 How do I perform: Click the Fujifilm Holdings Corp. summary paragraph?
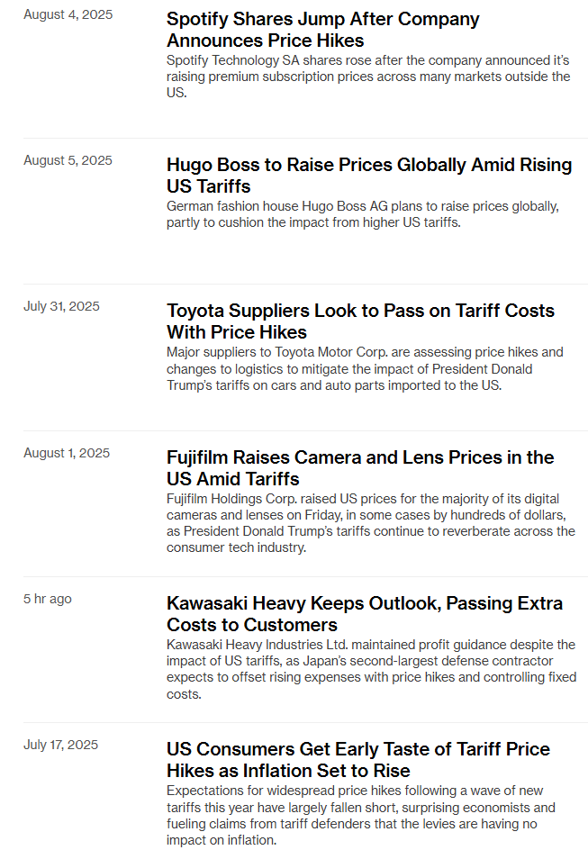(371, 523)
